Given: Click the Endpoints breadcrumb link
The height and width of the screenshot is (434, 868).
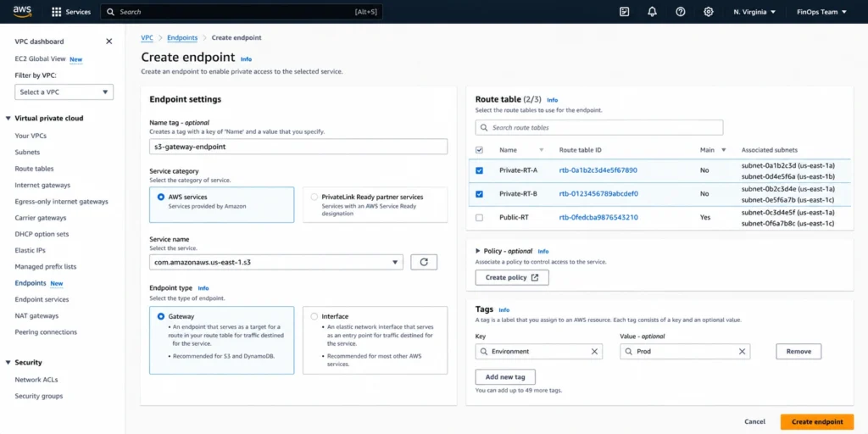Looking at the screenshot, I should click(182, 37).
